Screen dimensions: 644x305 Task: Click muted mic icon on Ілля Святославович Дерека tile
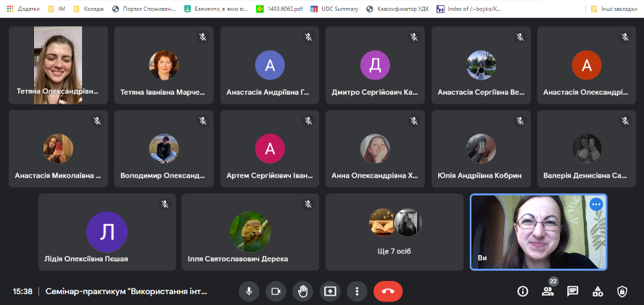(308, 204)
